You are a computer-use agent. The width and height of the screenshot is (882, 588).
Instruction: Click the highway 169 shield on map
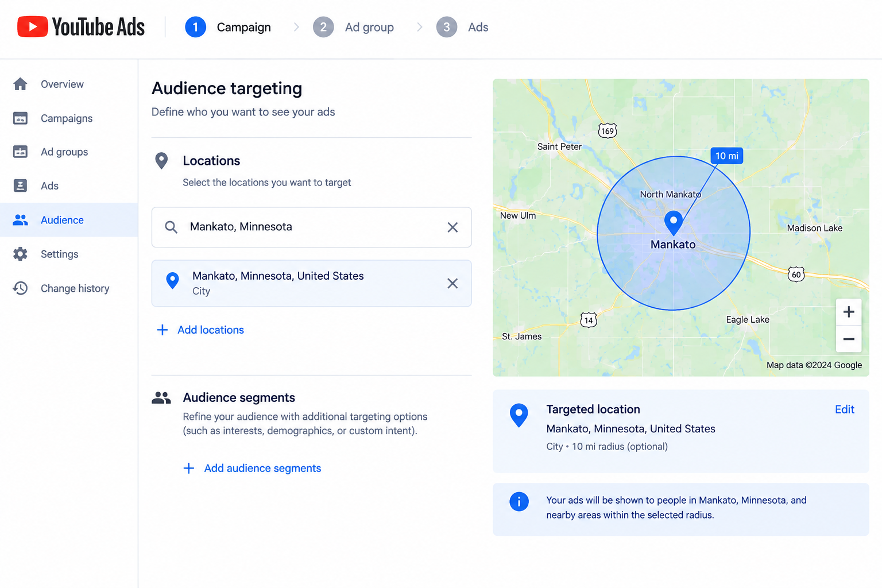click(608, 131)
